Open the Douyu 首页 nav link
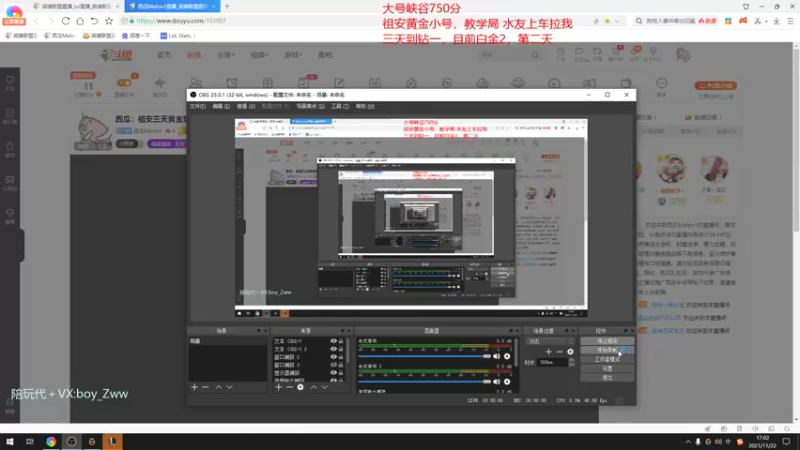 click(x=164, y=55)
